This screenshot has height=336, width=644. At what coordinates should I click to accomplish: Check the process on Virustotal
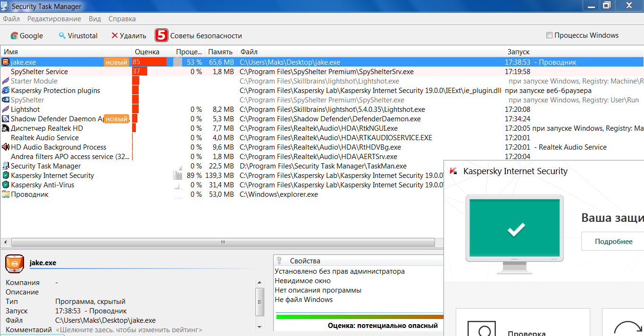(78, 35)
